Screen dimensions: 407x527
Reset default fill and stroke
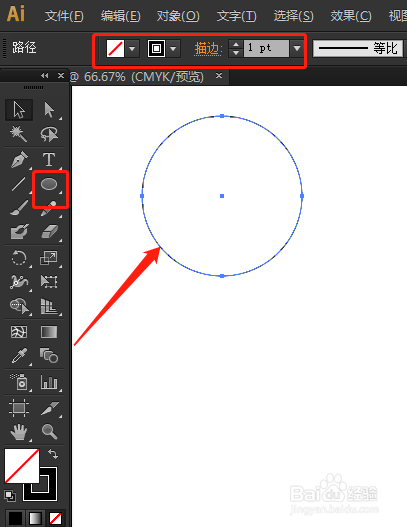pyautogui.click(x=10, y=495)
